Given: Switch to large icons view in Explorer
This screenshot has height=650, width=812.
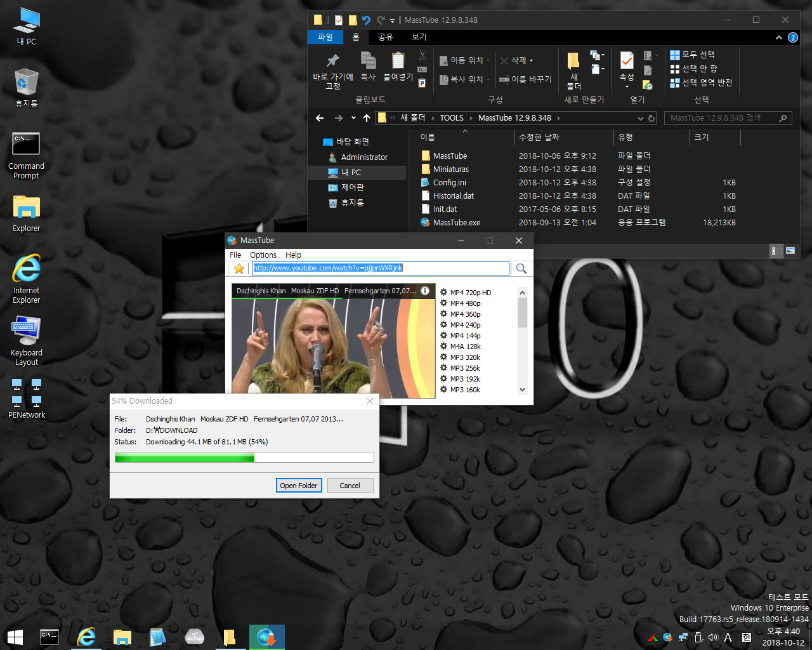Looking at the screenshot, I should click(790, 251).
